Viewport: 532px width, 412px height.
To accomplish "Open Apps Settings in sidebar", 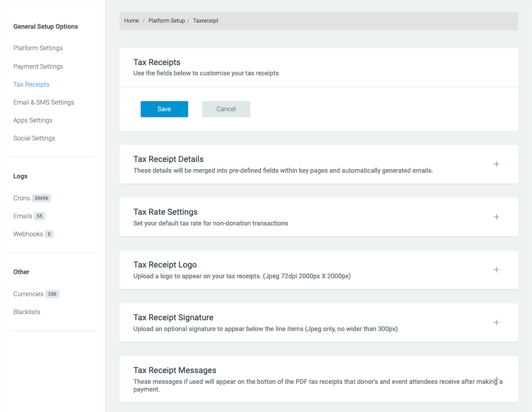I will coord(32,120).
